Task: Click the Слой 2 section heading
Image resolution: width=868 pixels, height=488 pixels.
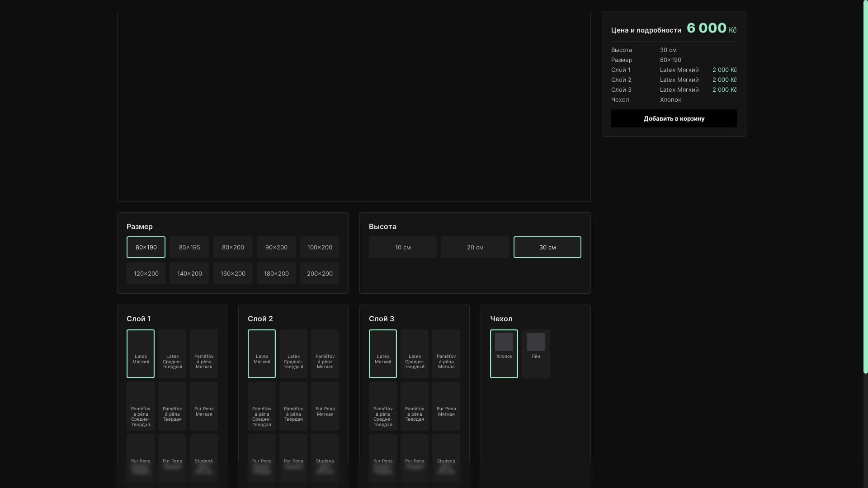Action: tap(260, 319)
